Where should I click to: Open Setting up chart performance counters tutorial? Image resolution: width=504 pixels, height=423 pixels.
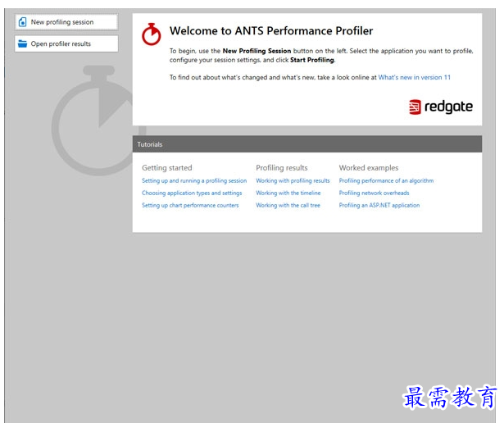click(190, 205)
